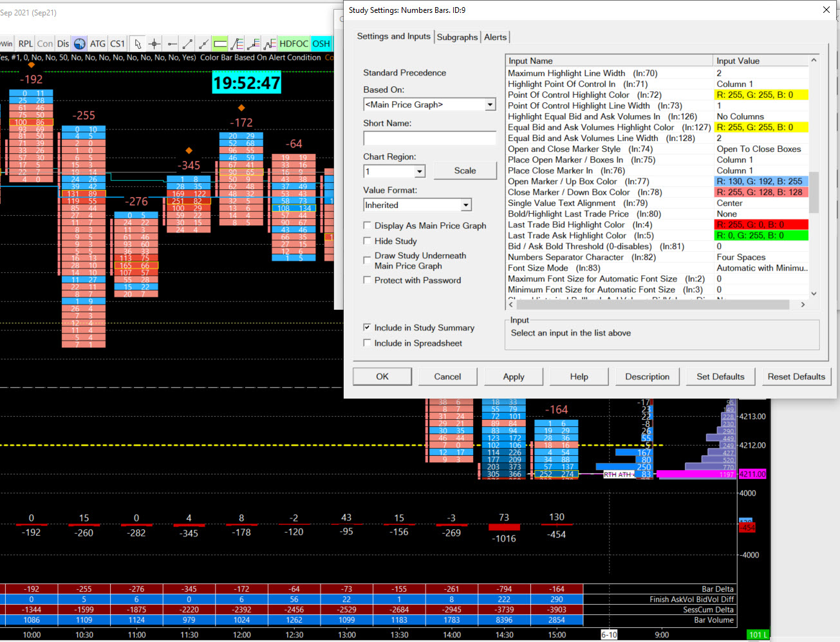The image size is (840, 642).
Task: Select the Bold/Highlight Last Trade Price row
Action: click(x=657, y=214)
